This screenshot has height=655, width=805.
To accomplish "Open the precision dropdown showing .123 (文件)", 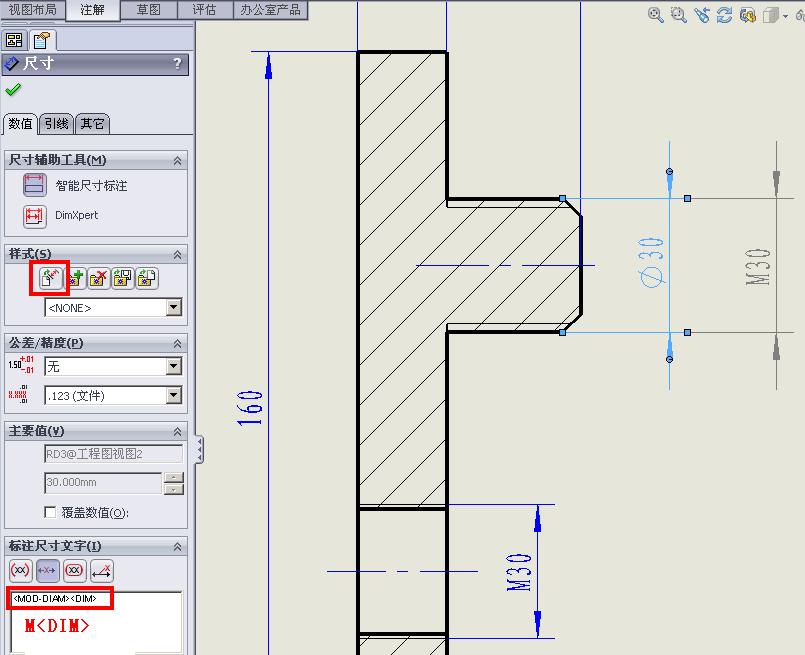I will [x=174, y=395].
